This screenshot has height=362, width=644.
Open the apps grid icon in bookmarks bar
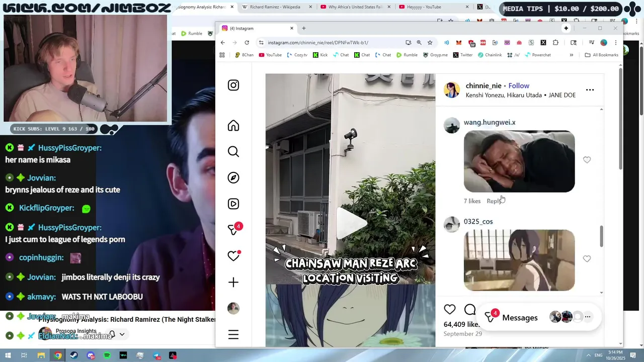(x=222, y=55)
